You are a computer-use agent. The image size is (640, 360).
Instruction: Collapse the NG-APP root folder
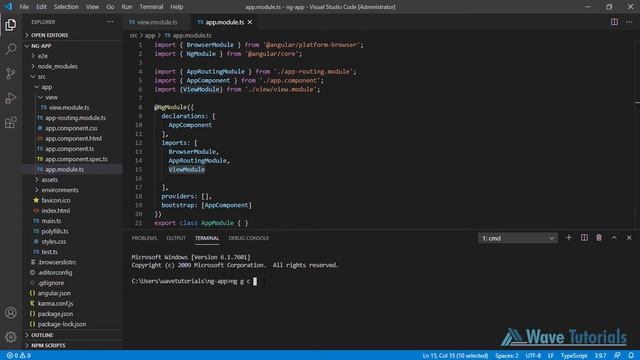tap(41, 46)
